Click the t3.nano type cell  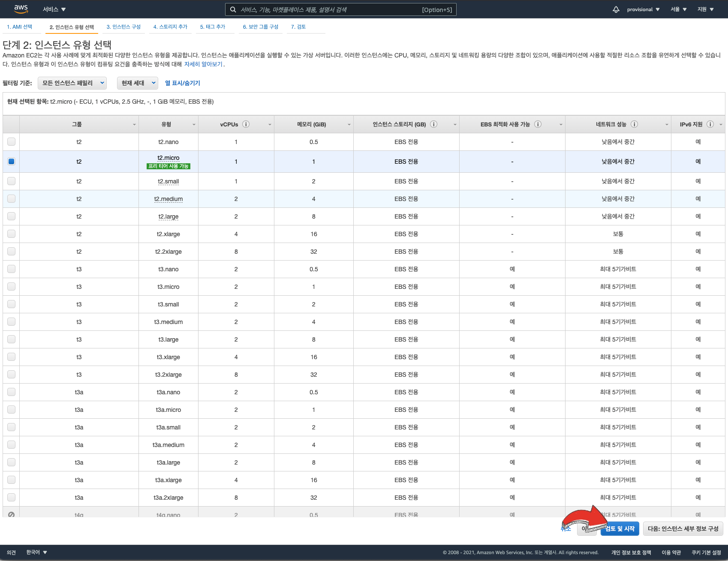click(x=168, y=269)
